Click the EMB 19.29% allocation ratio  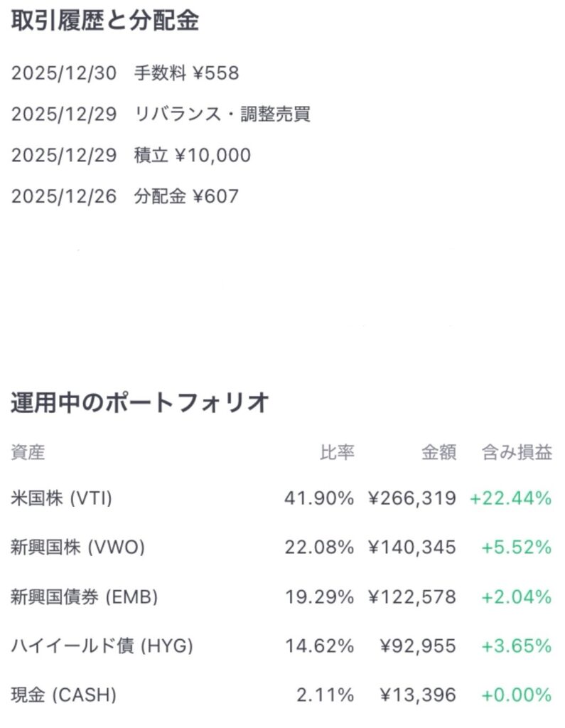(x=319, y=597)
